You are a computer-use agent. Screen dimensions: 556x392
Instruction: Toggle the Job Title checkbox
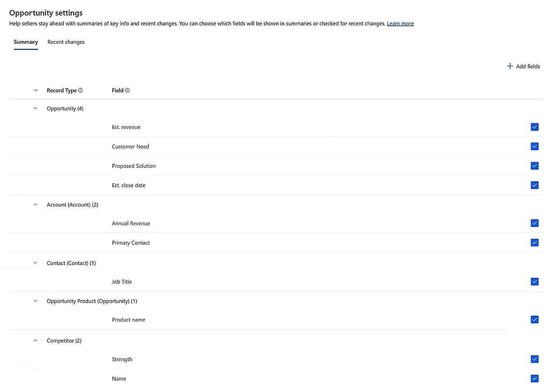[534, 282]
